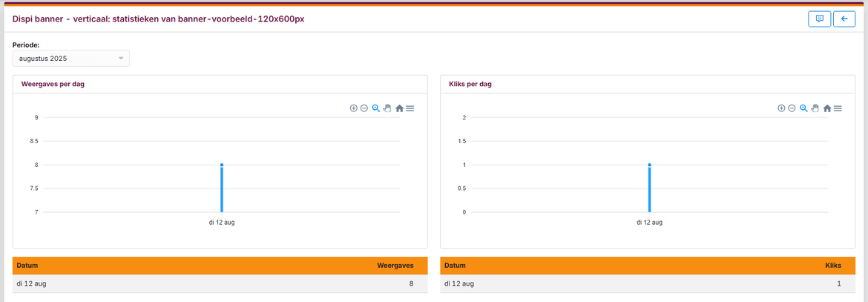The height and width of the screenshot is (302, 868).
Task: Open the Kliks per dag chart hamburger menu
Action: (x=838, y=108)
